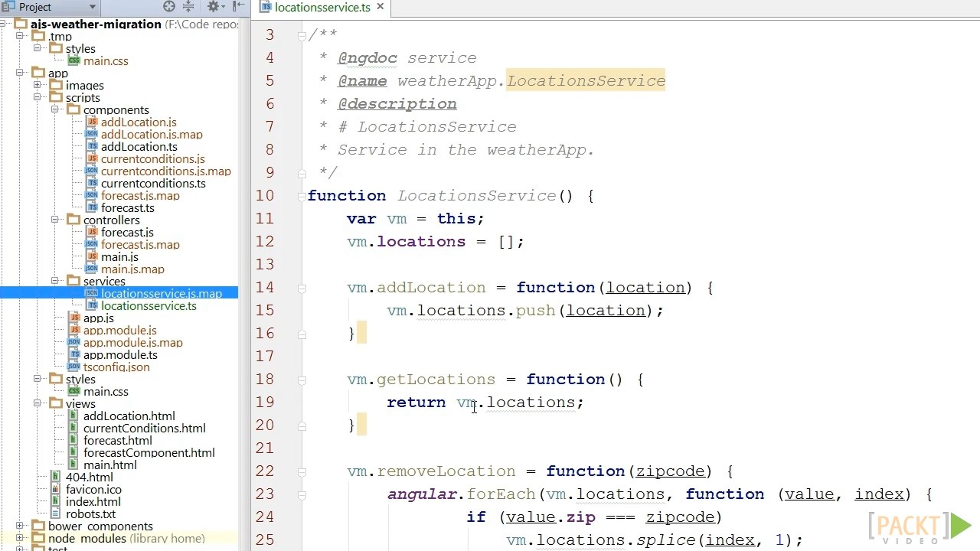The image size is (980, 551).
Task: Select locationsservice.js.map in the project tree
Action: [x=162, y=293]
